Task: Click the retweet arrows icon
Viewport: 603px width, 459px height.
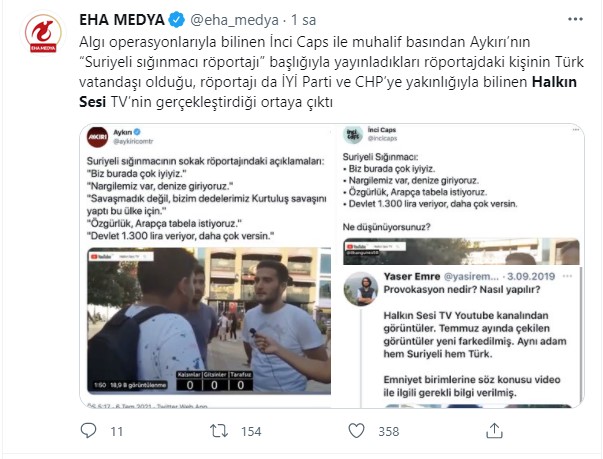Action: coord(219,431)
